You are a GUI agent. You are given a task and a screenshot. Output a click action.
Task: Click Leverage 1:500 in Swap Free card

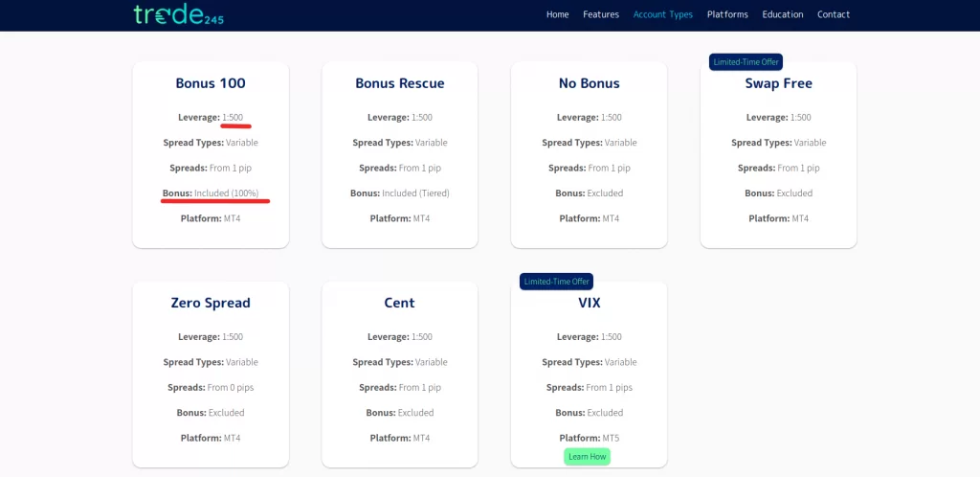point(778,118)
